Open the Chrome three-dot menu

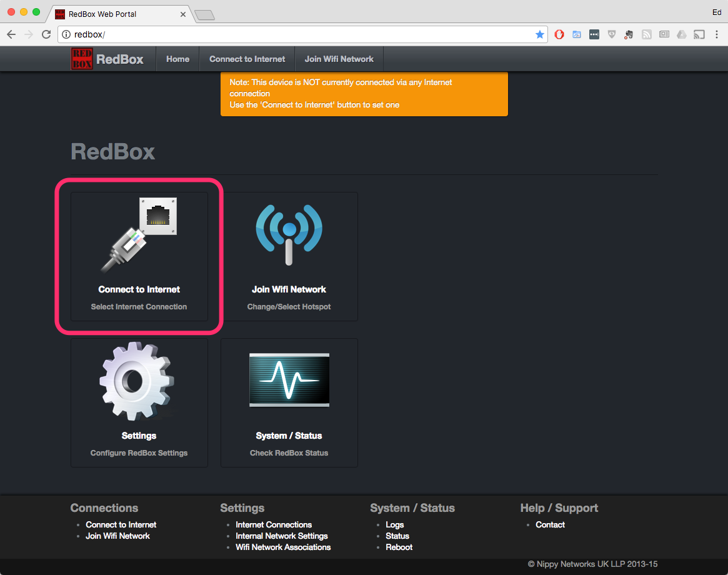point(716,34)
